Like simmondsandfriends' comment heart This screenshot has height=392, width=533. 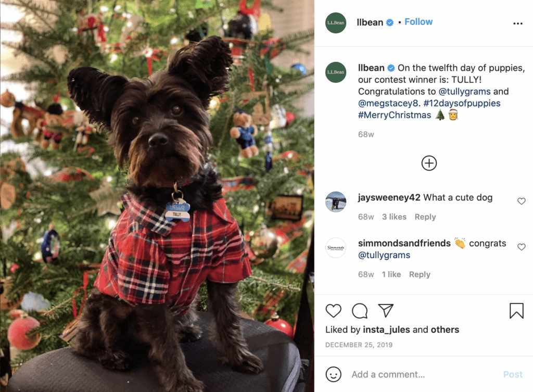click(522, 247)
